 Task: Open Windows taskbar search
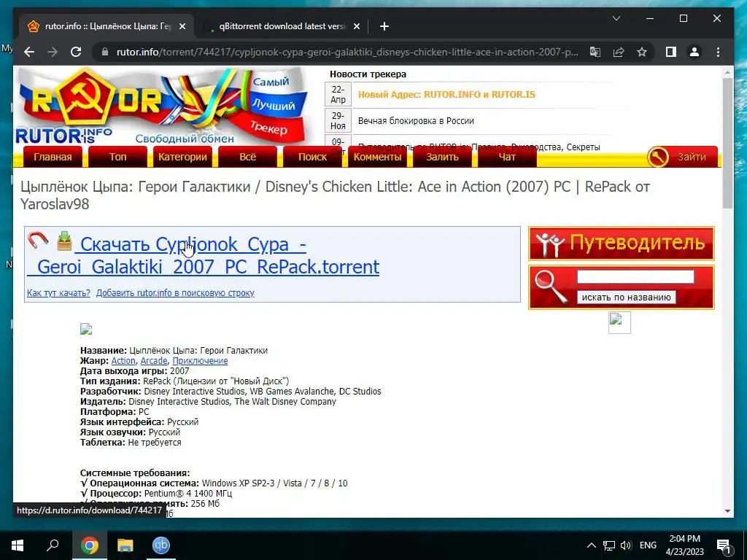click(53, 545)
